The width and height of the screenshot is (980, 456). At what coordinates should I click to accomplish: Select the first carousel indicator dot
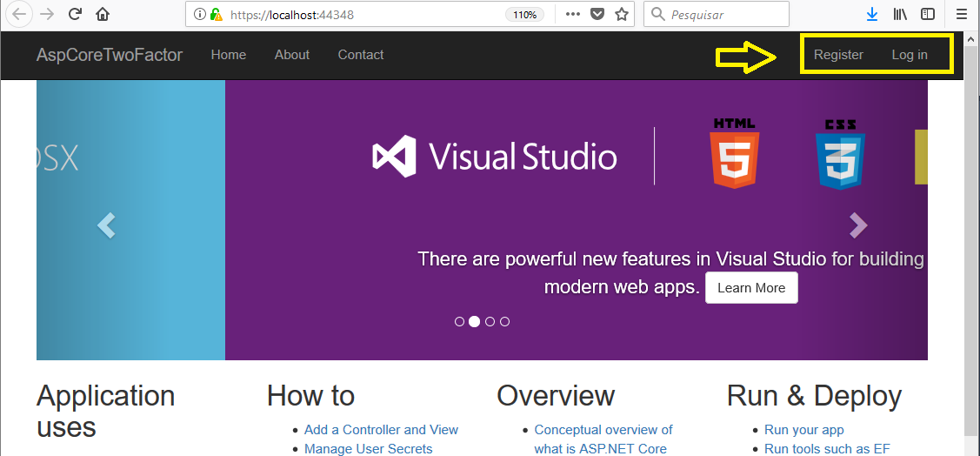[x=459, y=321]
